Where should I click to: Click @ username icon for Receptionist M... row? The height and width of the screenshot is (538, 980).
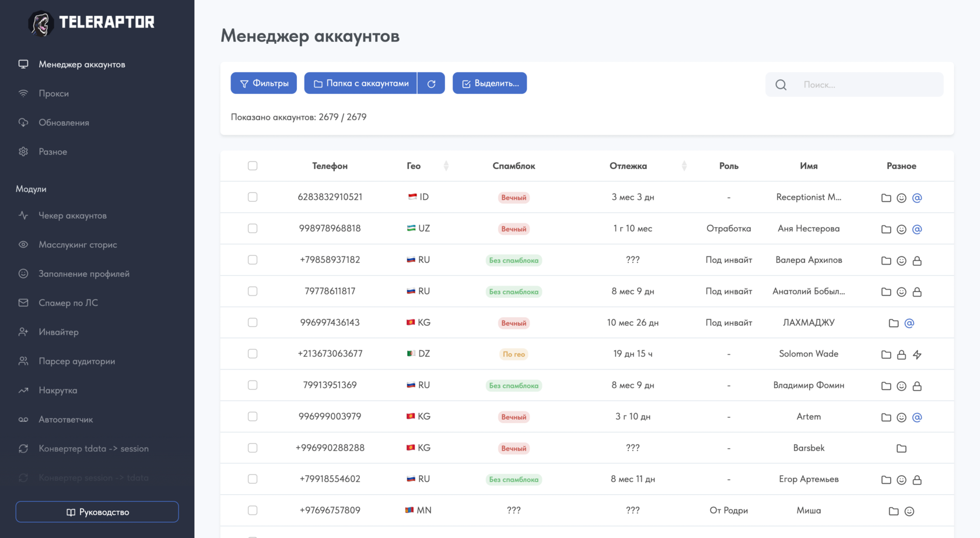(917, 198)
